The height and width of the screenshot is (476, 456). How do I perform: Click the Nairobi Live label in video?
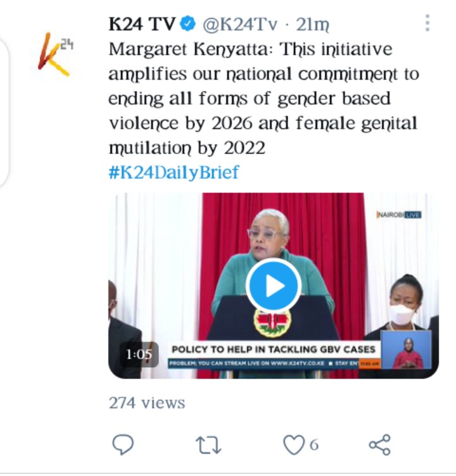pos(399,215)
